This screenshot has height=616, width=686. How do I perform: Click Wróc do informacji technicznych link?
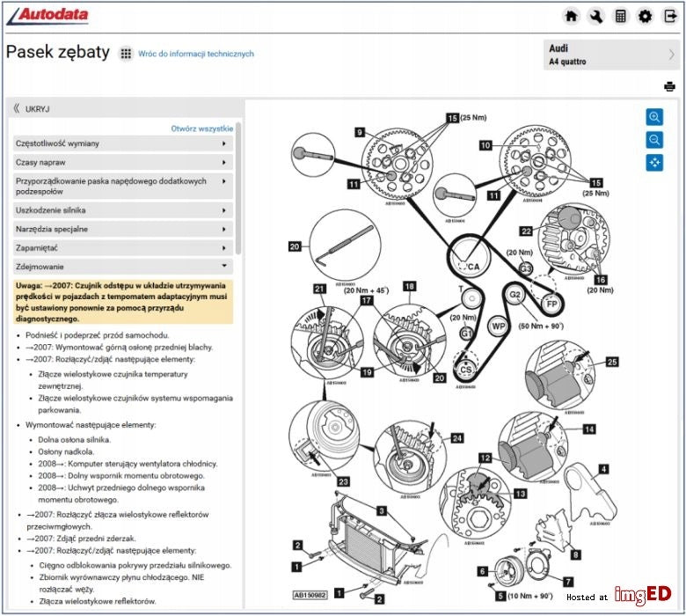[196, 54]
